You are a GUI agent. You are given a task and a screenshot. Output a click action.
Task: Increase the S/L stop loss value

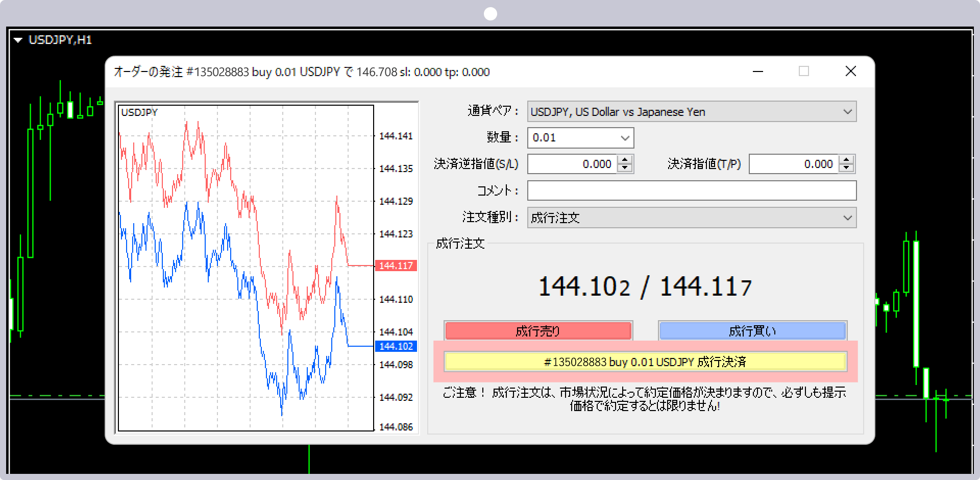click(625, 160)
